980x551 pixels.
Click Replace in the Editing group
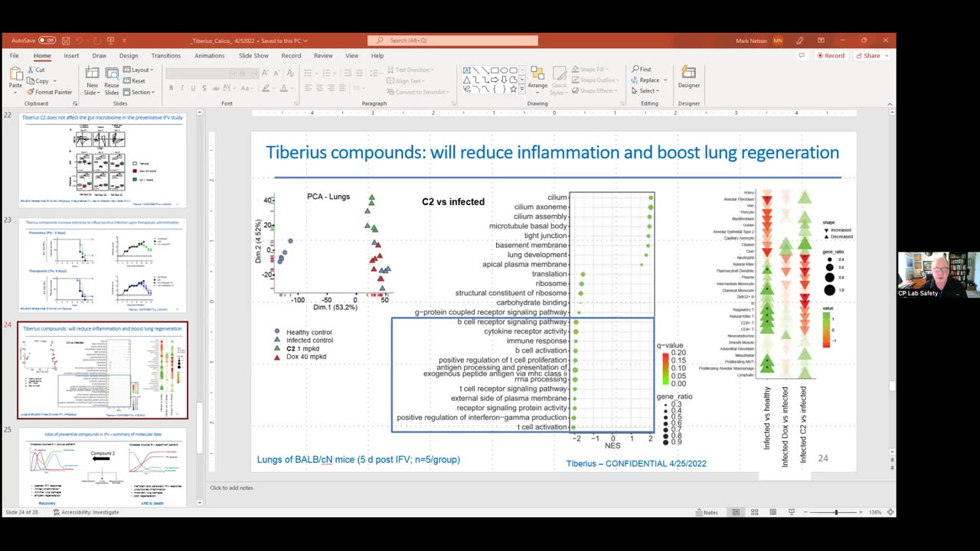[x=648, y=80]
